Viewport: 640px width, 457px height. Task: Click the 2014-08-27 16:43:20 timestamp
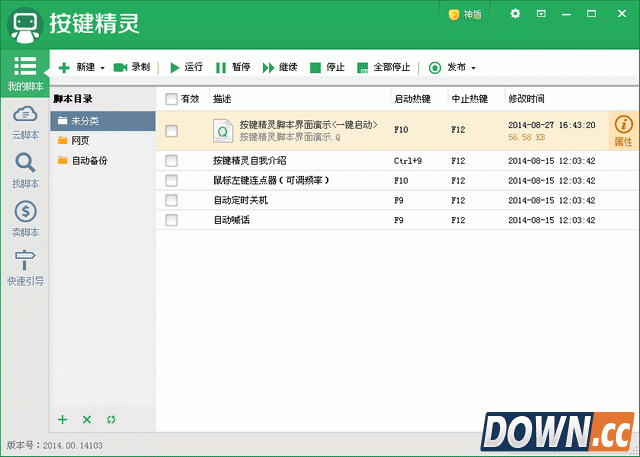coord(552,125)
